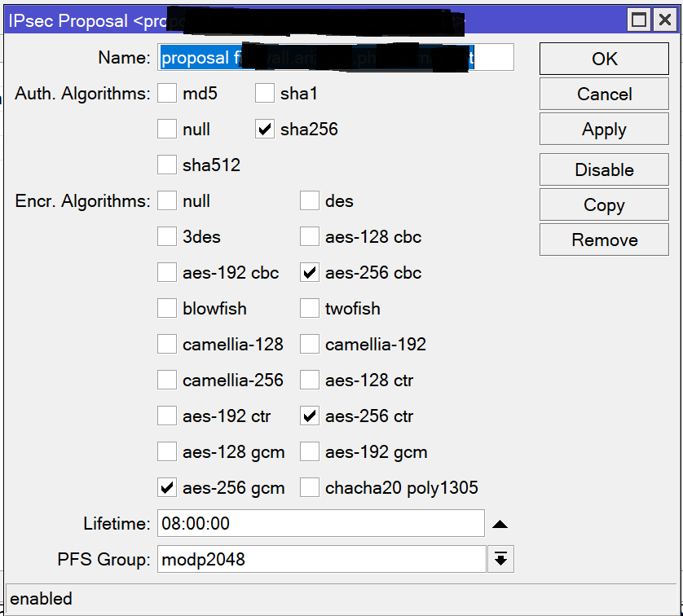683x616 pixels.
Task: Enable chacha20 poly1305 encryption checkbox
Action: pyautogui.click(x=309, y=487)
